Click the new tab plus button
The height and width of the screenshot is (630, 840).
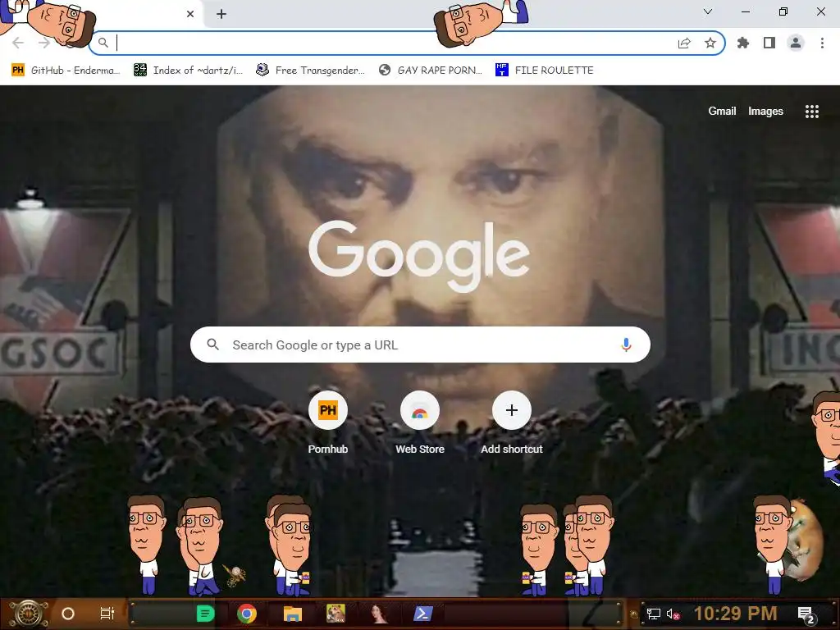[221, 14]
